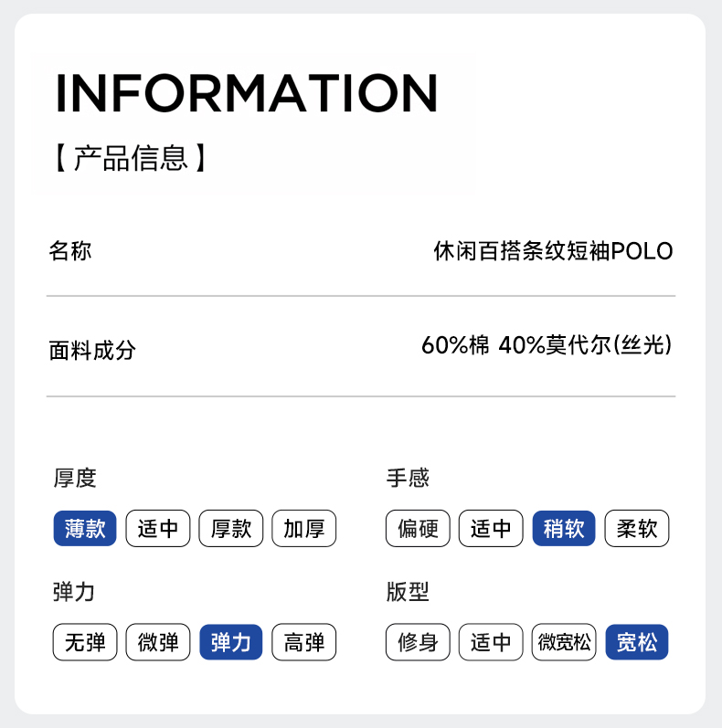Select 偏硬 under 手感
The height and width of the screenshot is (728, 722).
click(418, 528)
